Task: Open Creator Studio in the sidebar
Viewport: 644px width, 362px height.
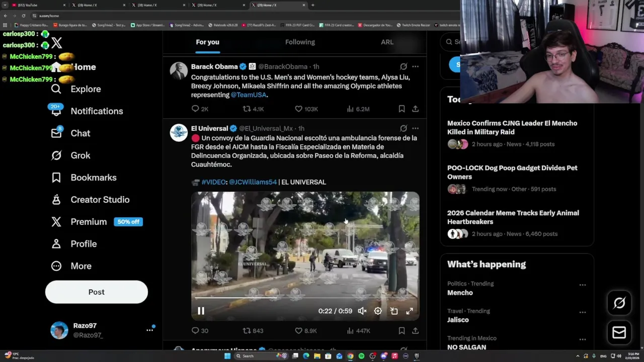Action: 91,200
